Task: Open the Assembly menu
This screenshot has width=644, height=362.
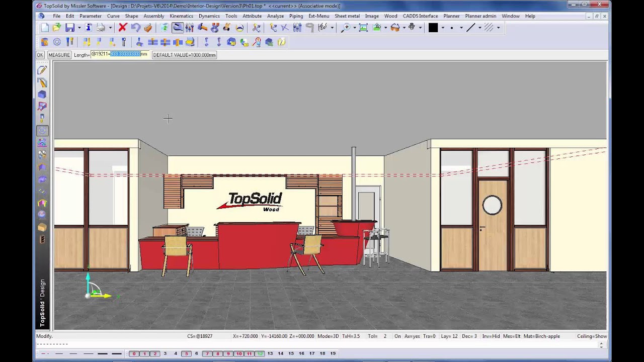Action: tap(153, 16)
